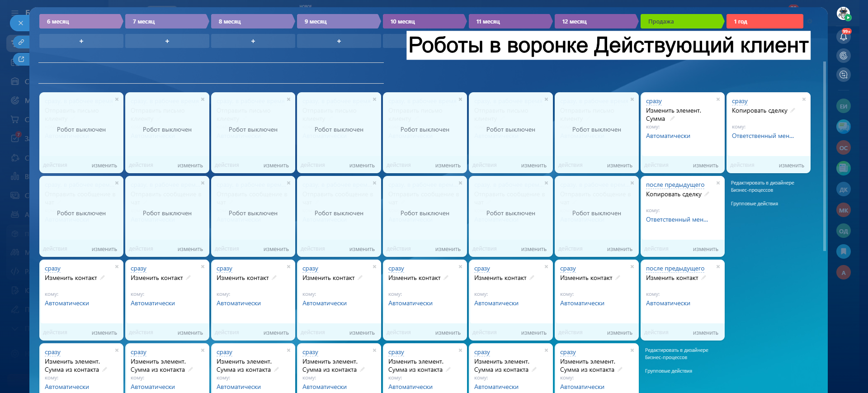This screenshot has width=868, height=393.
Task: Select the Продажа stage header
Action: coord(681,21)
